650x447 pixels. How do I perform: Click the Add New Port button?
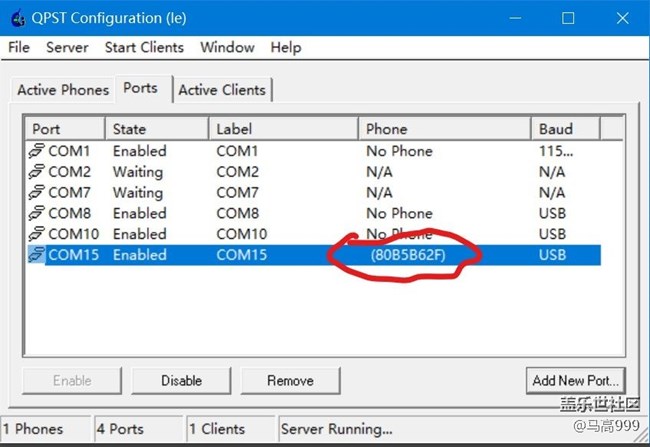point(576,380)
